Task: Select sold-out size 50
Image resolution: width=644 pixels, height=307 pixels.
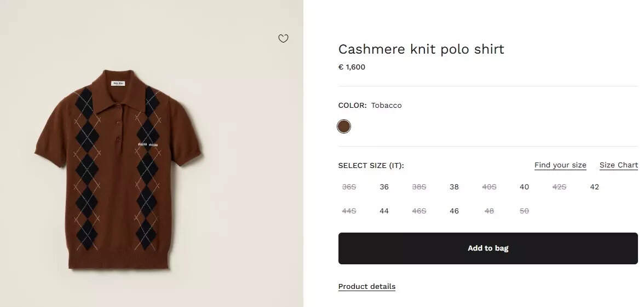Action: (x=524, y=211)
